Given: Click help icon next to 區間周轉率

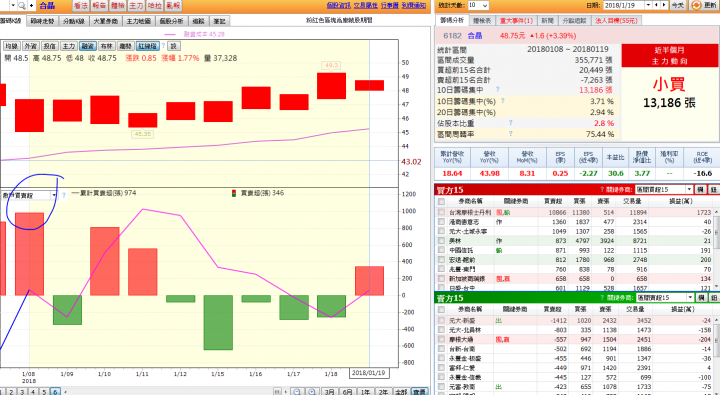Looking at the screenshot, I should (x=510, y=134).
